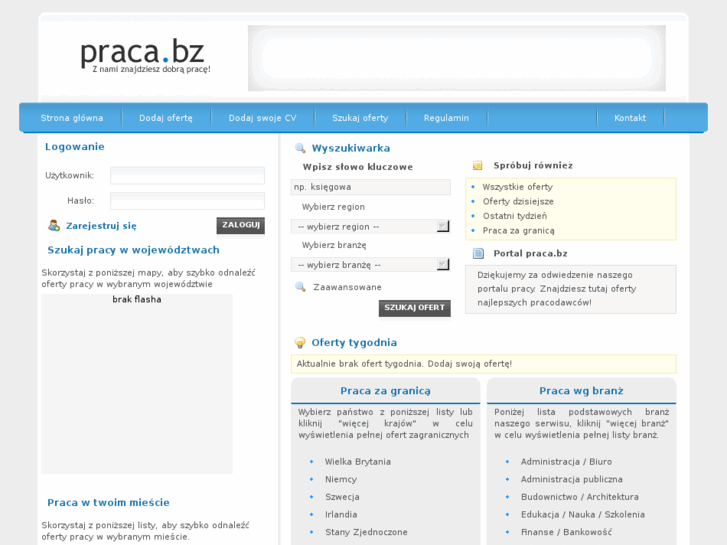727x545 pixels.
Task: Open the Stany Zjednoczone country link
Action: [x=366, y=532]
